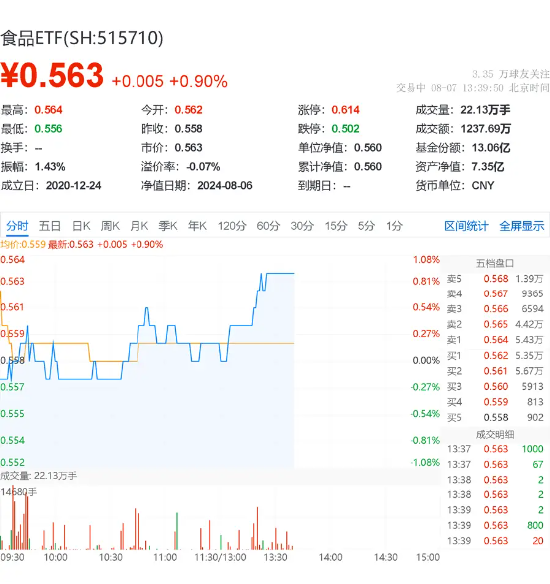This screenshot has width=550, height=584.
Task: Click the 振幅 1.43% value
Action: coord(50,166)
